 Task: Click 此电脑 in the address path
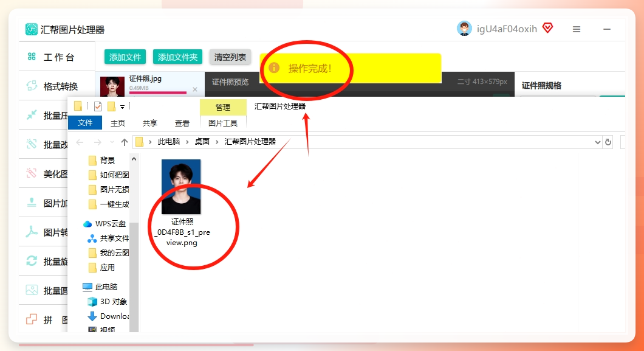(169, 141)
